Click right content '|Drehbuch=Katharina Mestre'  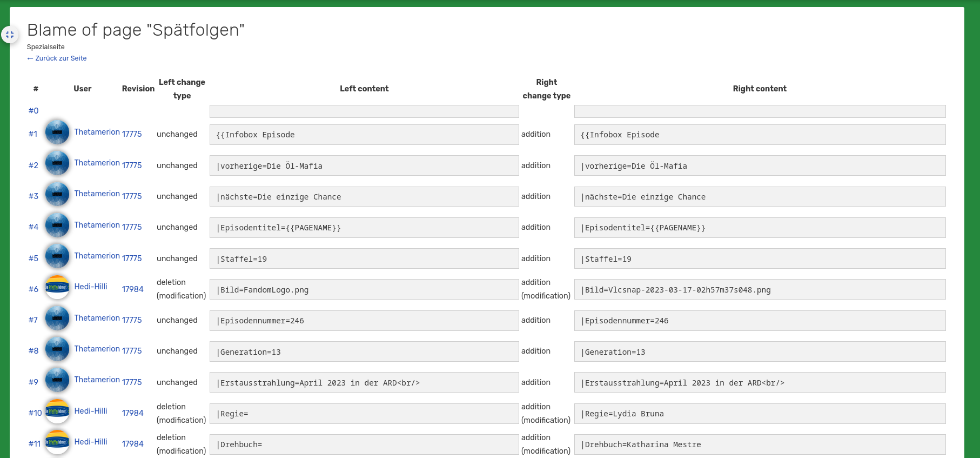(760, 444)
